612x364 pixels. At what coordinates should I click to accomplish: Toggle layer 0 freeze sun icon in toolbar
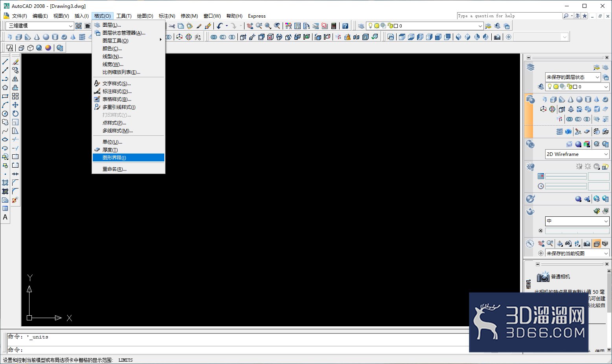click(377, 26)
